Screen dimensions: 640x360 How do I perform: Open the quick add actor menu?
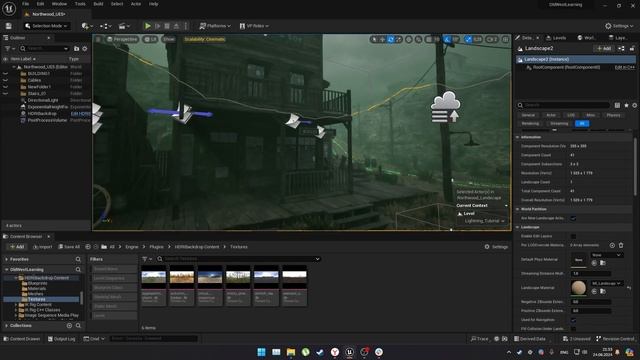pyautogui.click(x=87, y=26)
